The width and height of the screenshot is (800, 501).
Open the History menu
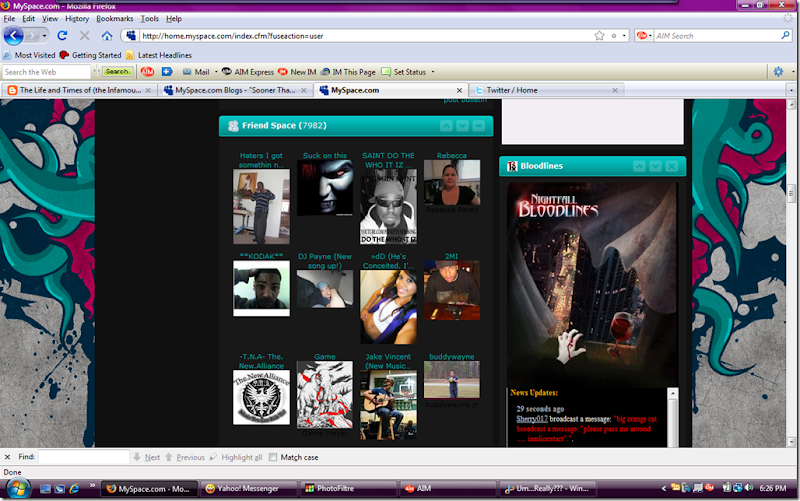(77, 18)
